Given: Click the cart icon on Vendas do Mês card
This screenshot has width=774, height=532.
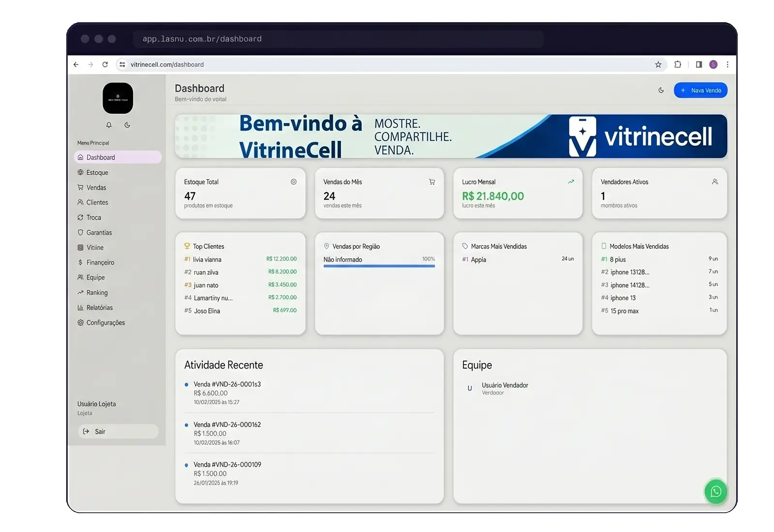Looking at the screenshot, I should [x=432, y=182].
